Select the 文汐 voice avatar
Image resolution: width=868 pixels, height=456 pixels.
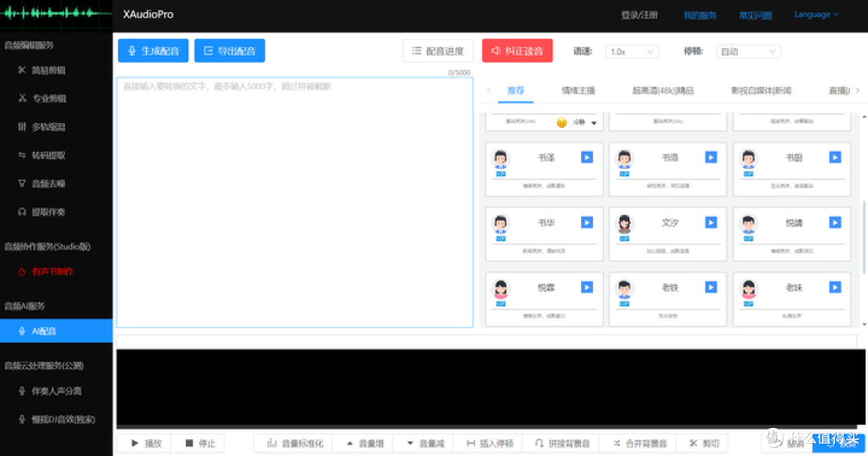click(624, 224)
